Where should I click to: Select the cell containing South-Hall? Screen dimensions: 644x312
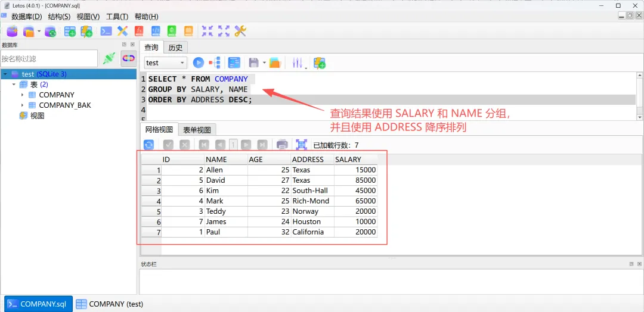[312, 191]
